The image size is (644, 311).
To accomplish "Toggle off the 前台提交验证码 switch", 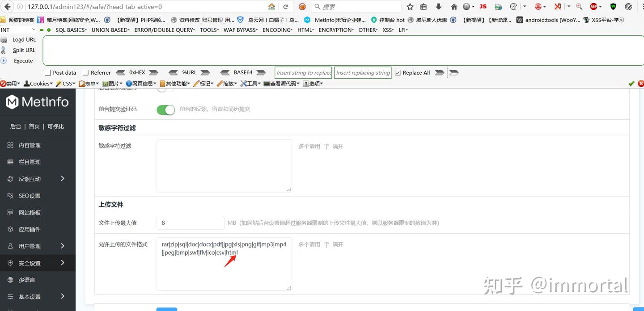I will pyautogui.click(x=165, y=109).
